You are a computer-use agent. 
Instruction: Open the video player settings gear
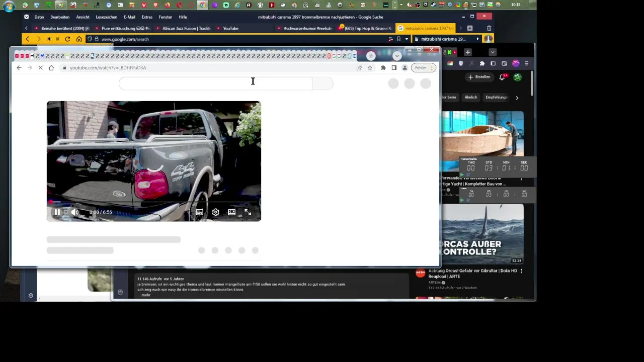click(x=216, y=212)
